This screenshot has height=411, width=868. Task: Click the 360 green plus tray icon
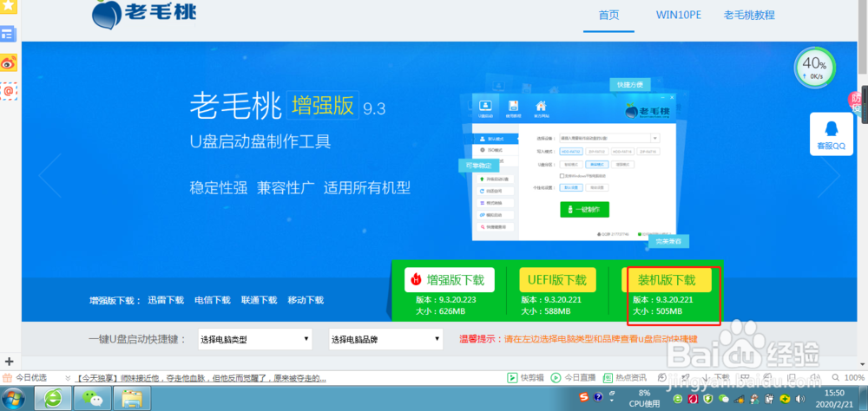(x=784, y=398)
